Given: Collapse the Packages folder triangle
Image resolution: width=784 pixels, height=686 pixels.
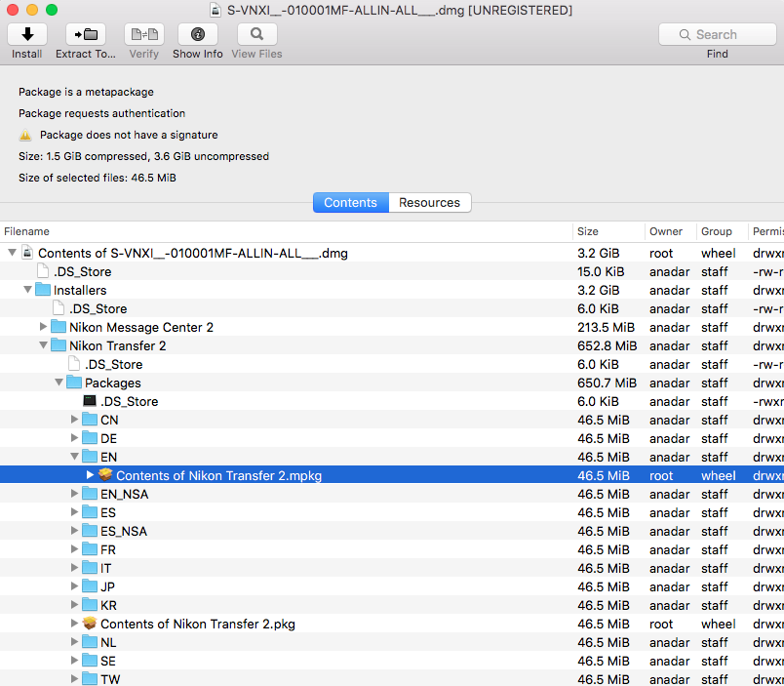Looking at the screenshot, I should click(59, 383).
